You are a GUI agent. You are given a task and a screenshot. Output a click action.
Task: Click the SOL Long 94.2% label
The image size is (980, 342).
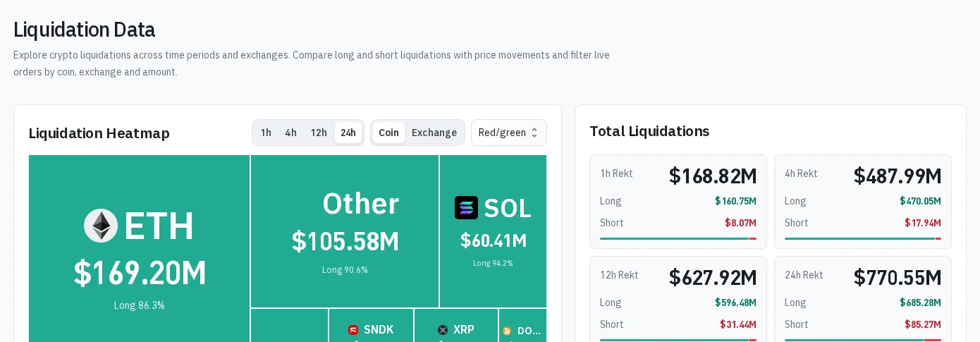pyautogui.click(x=493, y=263)
